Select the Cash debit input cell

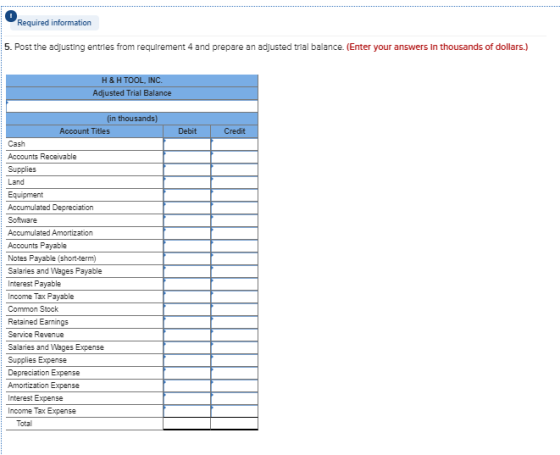187,144
